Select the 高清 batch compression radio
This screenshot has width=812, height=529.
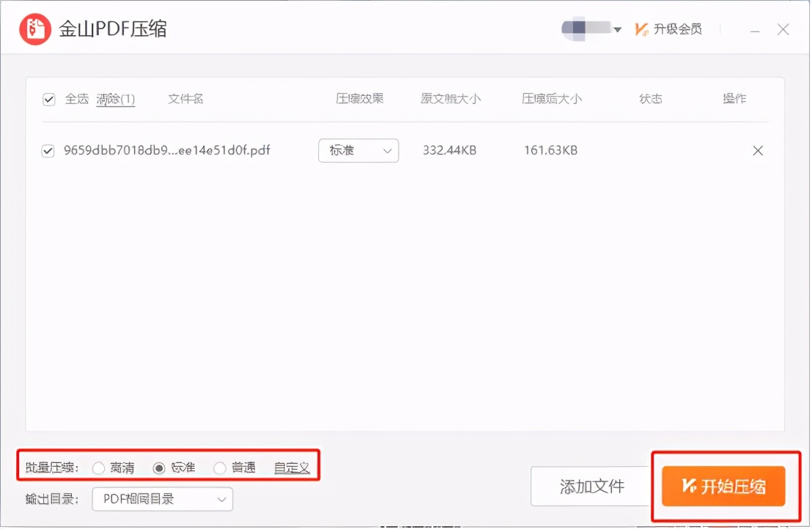click(98, 468)
